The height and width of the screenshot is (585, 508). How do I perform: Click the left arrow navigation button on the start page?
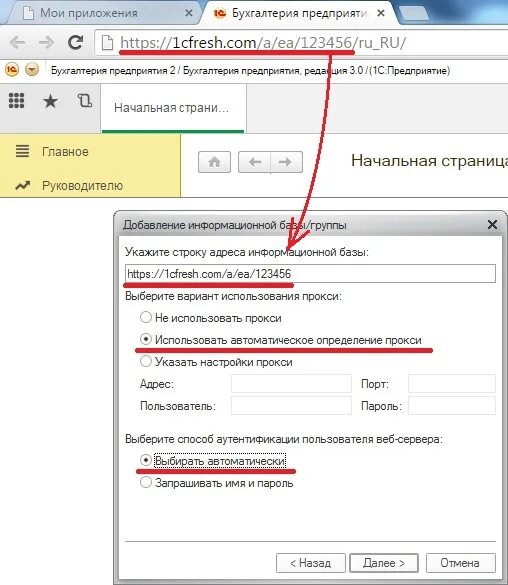254,162
